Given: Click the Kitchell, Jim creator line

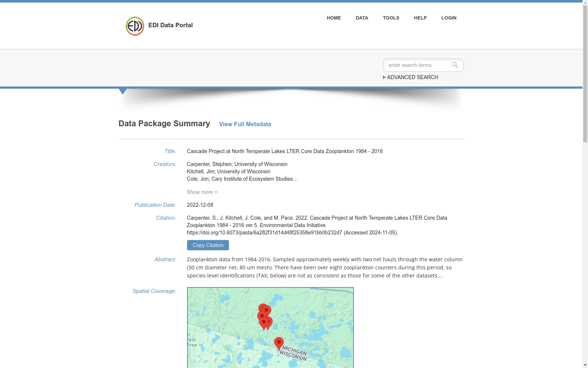Looking at the screenshot, I should coord(229,171).
